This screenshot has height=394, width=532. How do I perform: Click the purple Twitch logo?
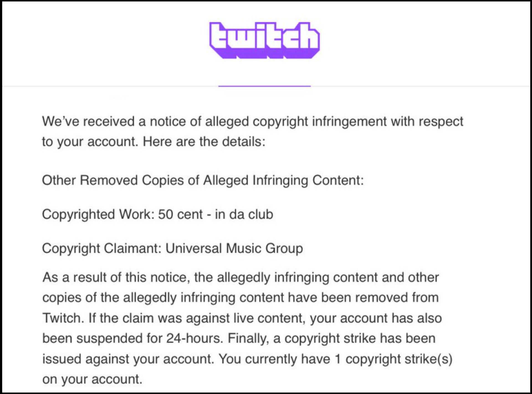pyautogui.click(x=264, y=40)
